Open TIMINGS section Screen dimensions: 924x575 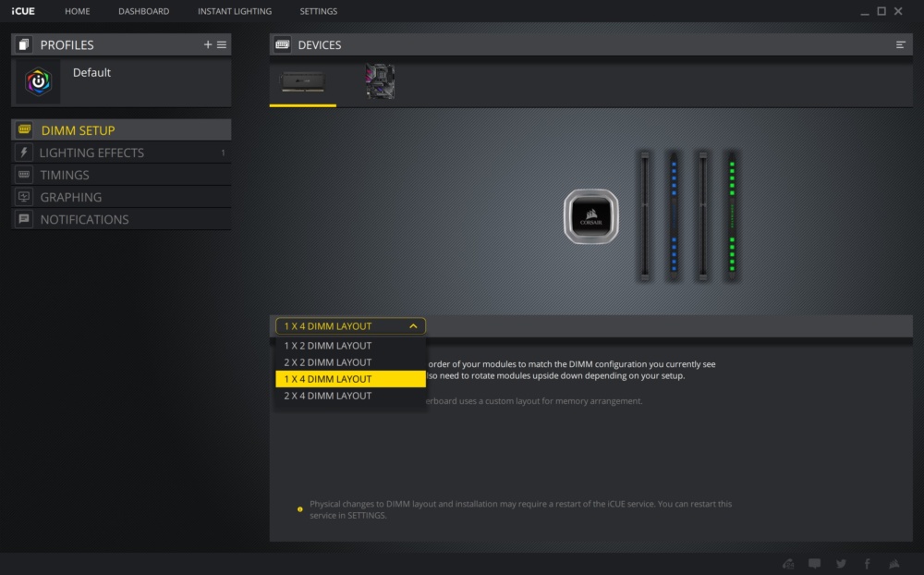(x=121, y=175)
